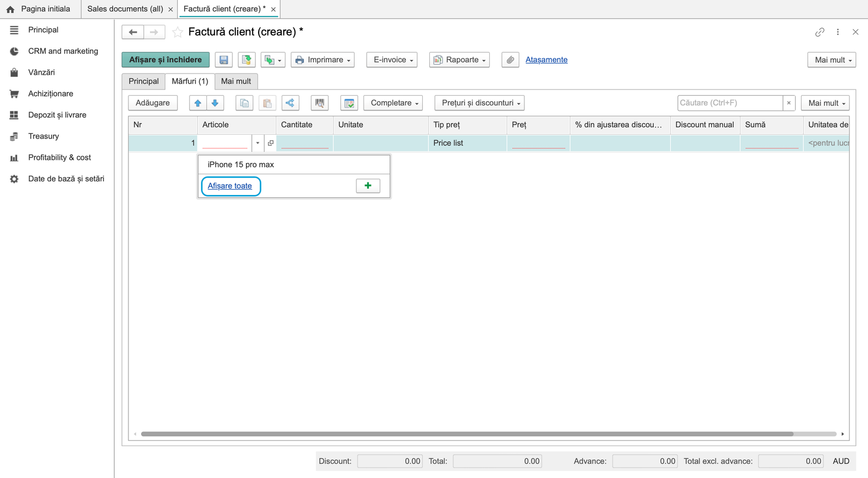Go forward with the right arrow button
Screen dimensions: 868x478
[154, 32]
